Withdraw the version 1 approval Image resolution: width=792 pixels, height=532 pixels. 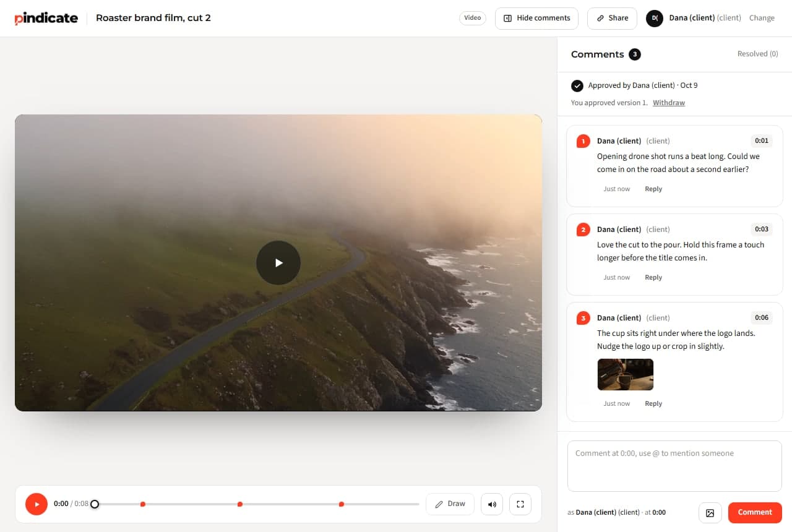pyautogui.click(x=669, y=103)
